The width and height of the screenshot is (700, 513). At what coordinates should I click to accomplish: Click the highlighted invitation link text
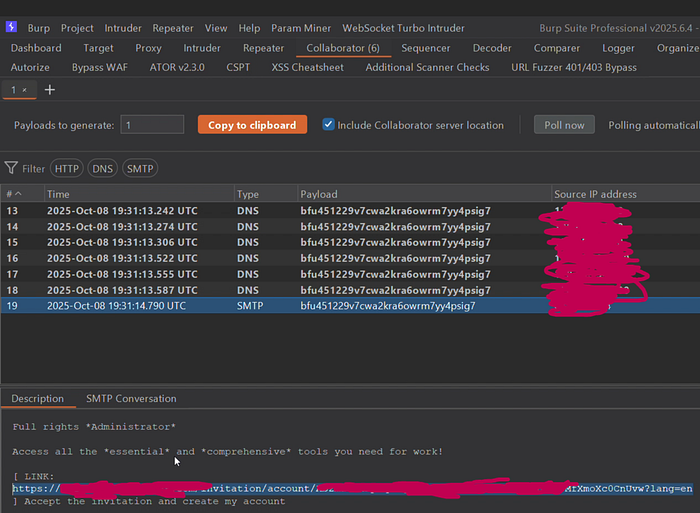click(x=352, y=488)
